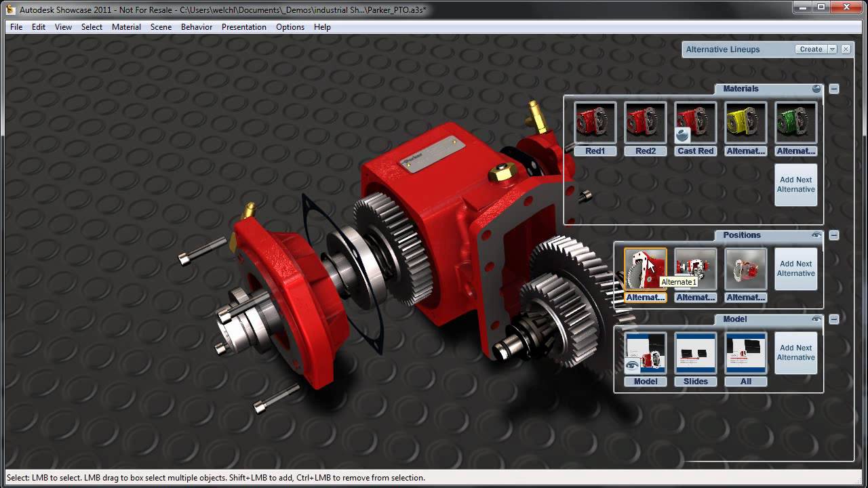Click the material sphere icon on the Materials tab
The width and height of the screenshot is (868, 488).
(816, 89)
